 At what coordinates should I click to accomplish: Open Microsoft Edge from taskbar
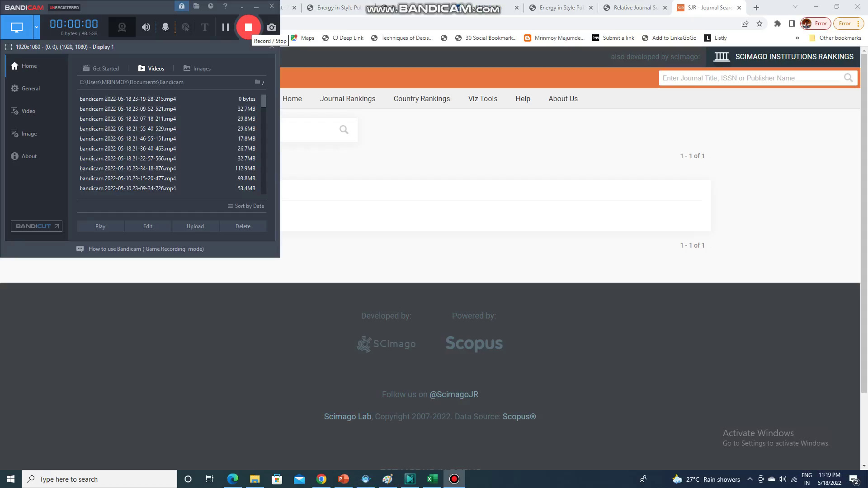(232, 479)
